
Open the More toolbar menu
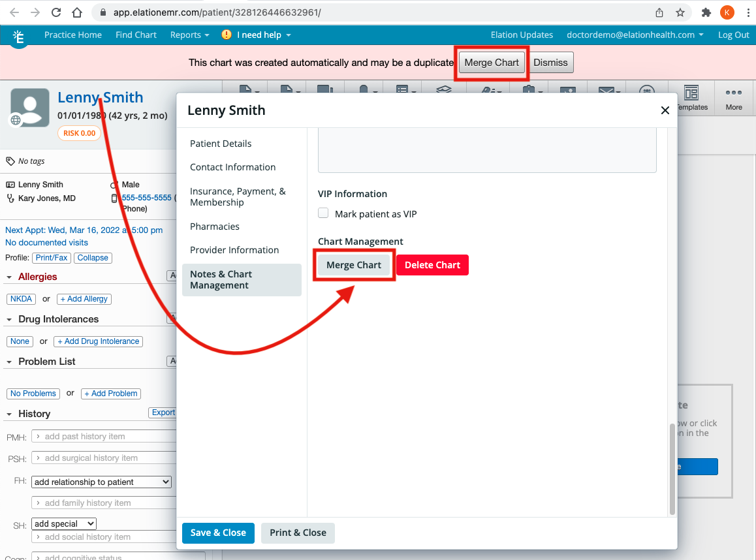[733, 97]
